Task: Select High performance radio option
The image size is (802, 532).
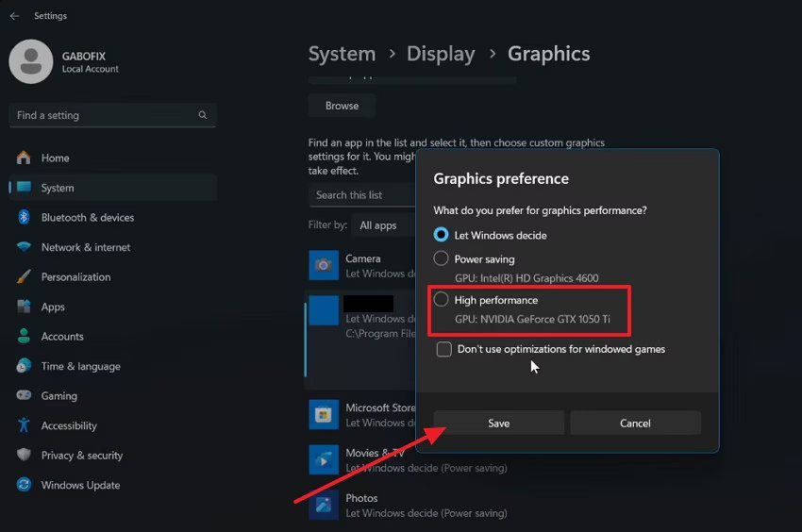Action: click(x=441, y=299)
